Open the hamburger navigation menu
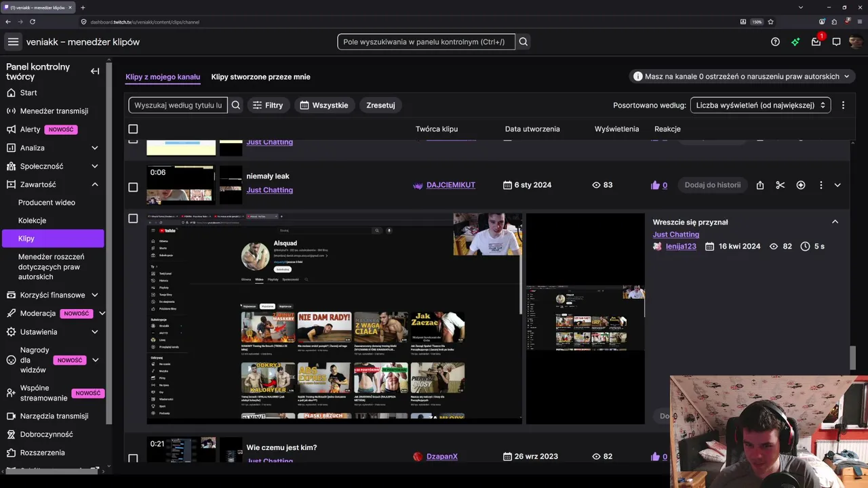Viewport: 868px width, 488px height. pos(13,42)
